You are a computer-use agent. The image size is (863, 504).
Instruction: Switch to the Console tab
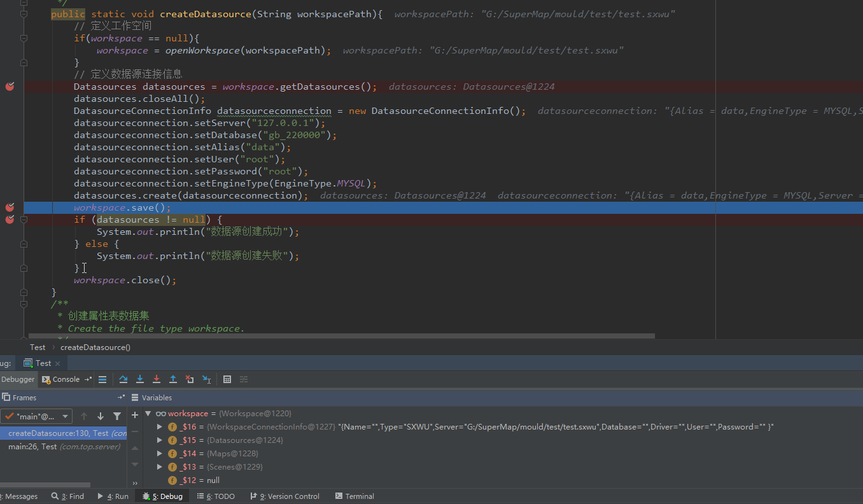[66, 379]
